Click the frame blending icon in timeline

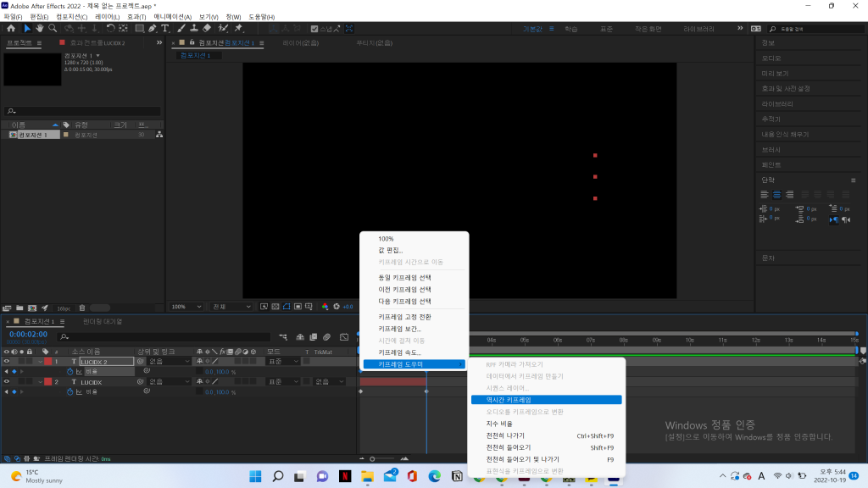tap(314, 337)
